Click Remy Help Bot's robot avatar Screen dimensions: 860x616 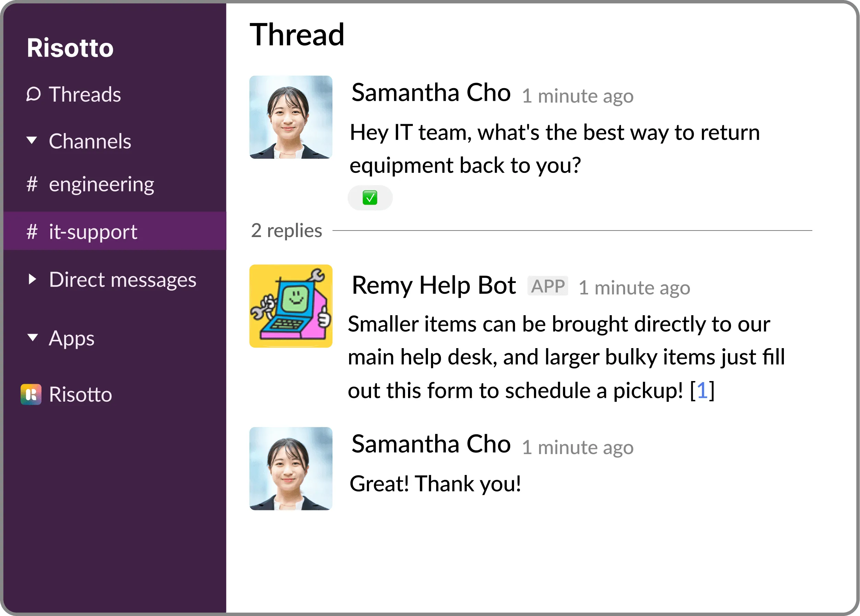[x=291, y=306]
